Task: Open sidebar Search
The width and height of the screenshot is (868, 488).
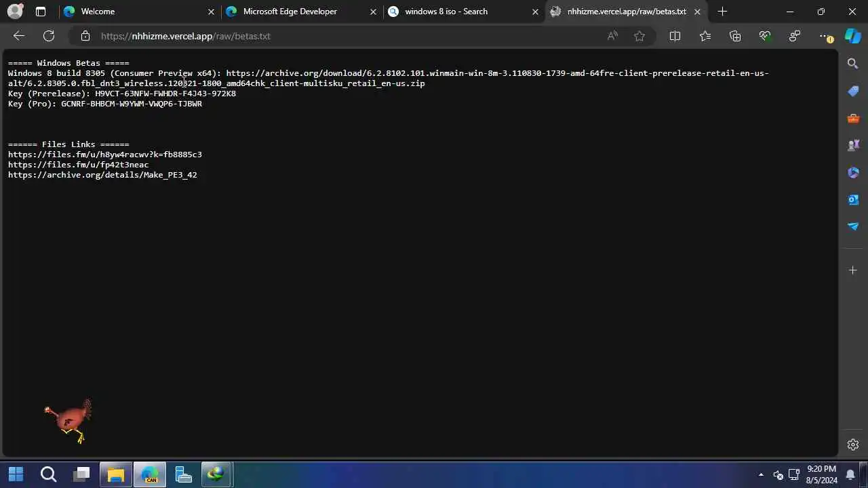Action: point(853,64)
